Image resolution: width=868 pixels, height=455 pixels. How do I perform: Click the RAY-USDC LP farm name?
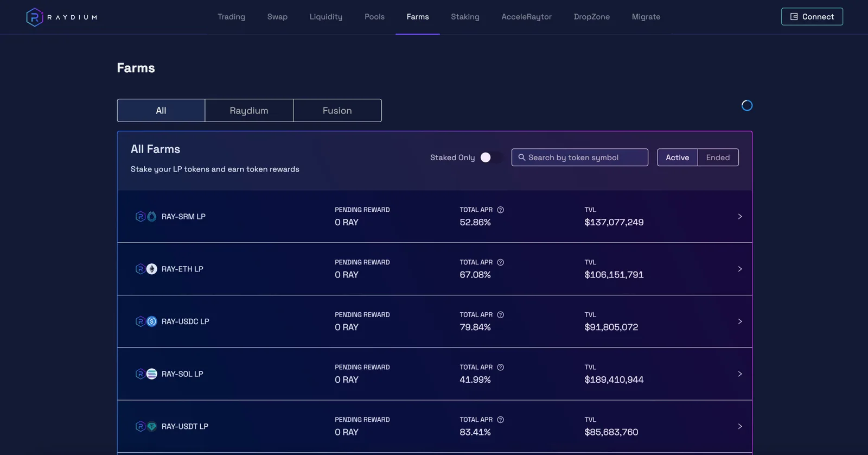pyautogui.click(x=186, y=321)
